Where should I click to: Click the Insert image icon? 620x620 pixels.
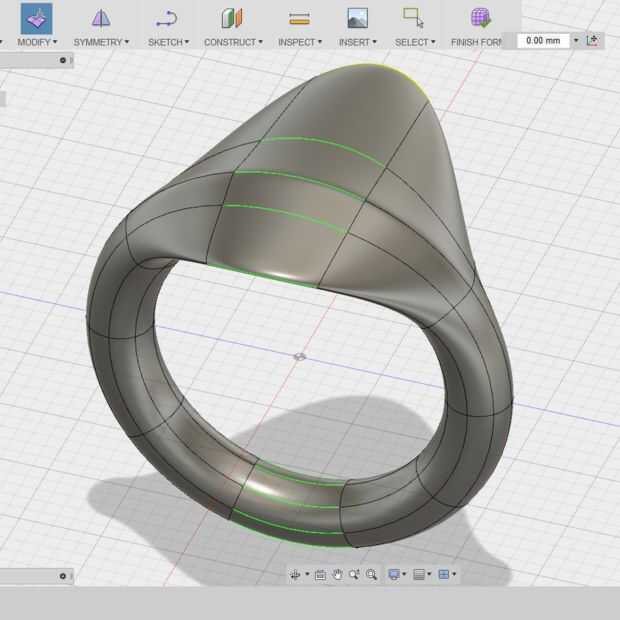pos(357,18)
